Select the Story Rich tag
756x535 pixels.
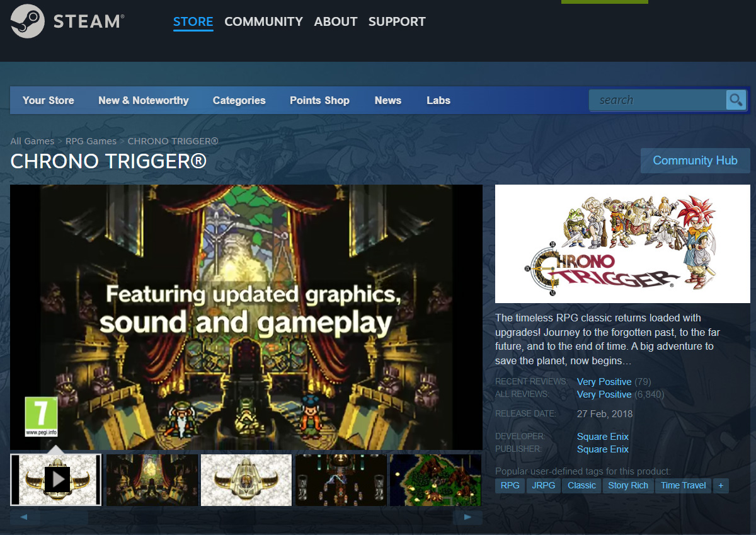click(x=628, y=485)
